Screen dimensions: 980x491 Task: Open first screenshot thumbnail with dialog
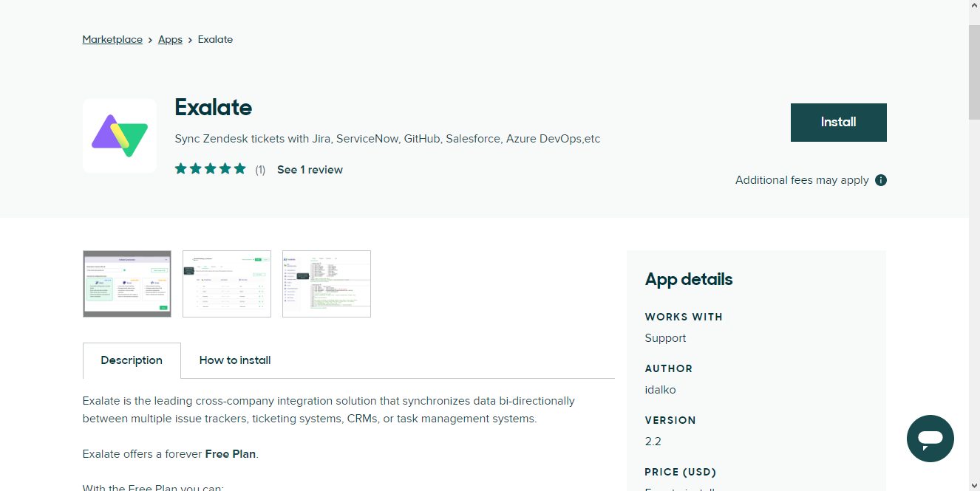click(127, 284)
